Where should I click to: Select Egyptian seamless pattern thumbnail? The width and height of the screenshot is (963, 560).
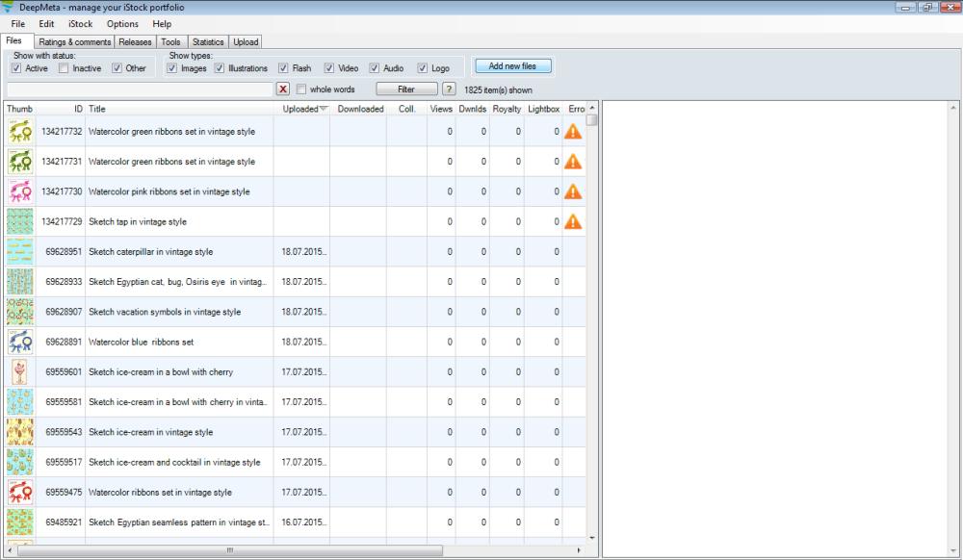click(20, 522)
